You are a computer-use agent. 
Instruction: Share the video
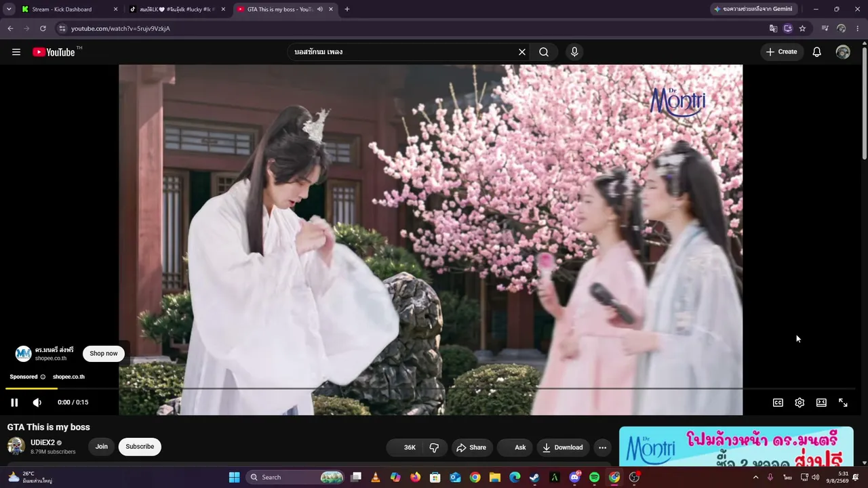click(x=471, y=447)
